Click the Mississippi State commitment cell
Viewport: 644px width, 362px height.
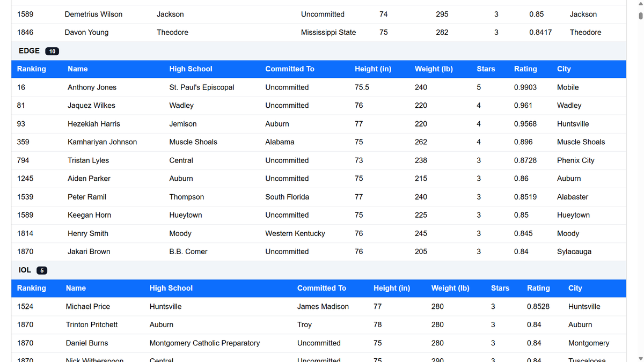tap(328, 33)
